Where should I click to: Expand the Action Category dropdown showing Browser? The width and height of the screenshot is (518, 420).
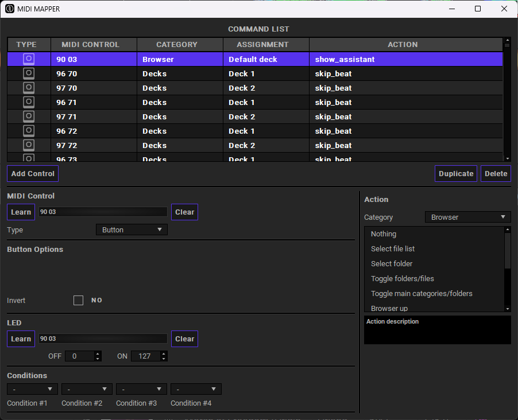tap(467, 217)
